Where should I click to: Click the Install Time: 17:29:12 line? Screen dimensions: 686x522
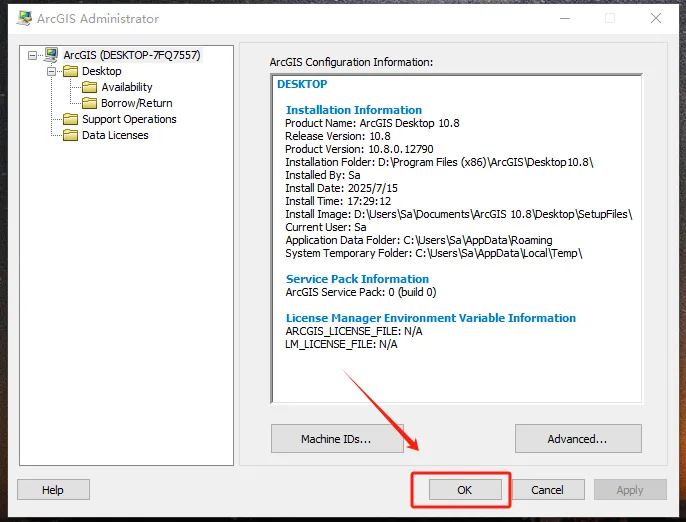click(338, 201)
